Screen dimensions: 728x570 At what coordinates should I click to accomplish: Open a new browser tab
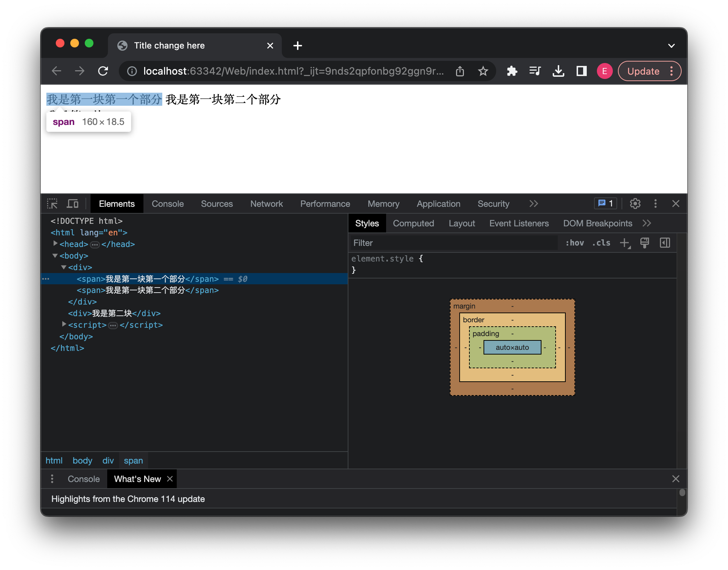tap(298, 46)
